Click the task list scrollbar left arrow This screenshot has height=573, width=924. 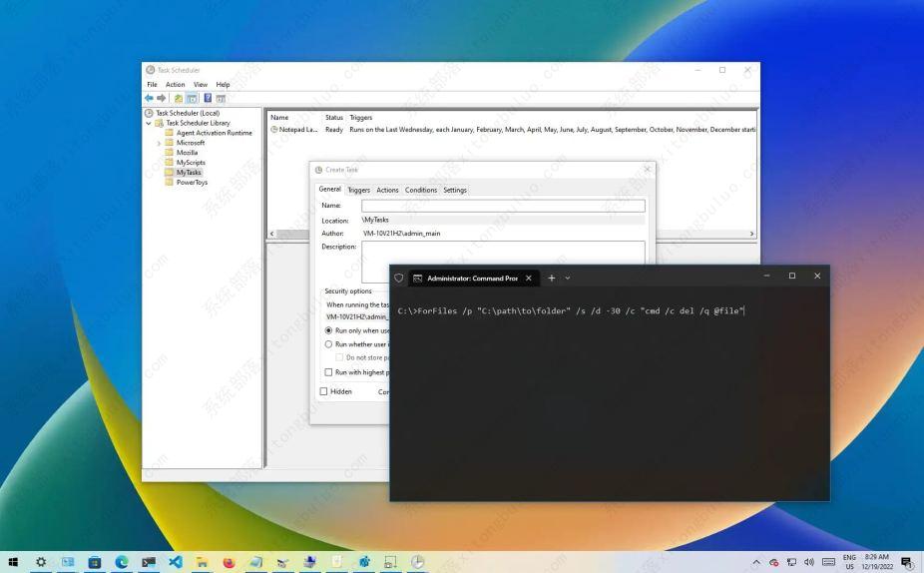[271, 234]
